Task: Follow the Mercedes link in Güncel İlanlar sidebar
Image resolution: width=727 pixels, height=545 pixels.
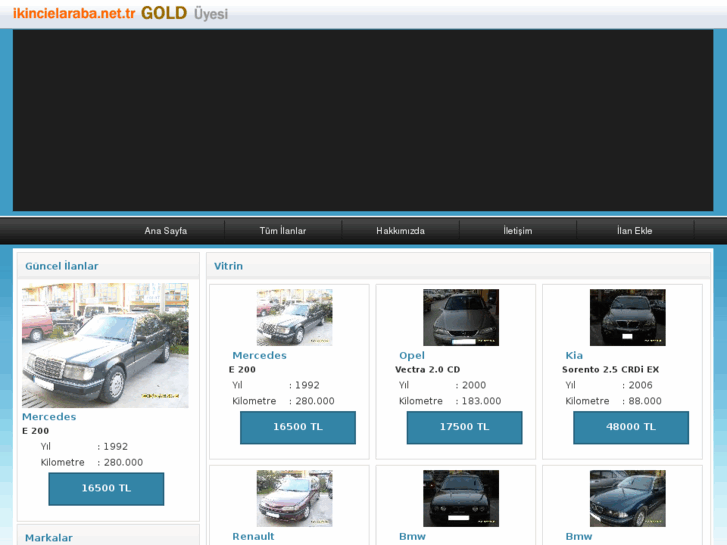Action: coord(49,417)
